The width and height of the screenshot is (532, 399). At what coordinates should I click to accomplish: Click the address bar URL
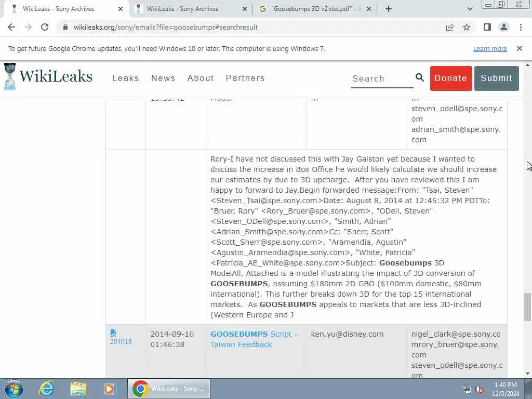click(x=166, y=27)
